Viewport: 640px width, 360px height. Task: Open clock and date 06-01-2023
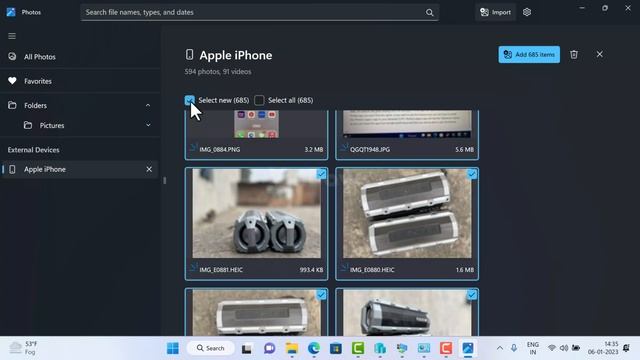(x=603, y=348)
